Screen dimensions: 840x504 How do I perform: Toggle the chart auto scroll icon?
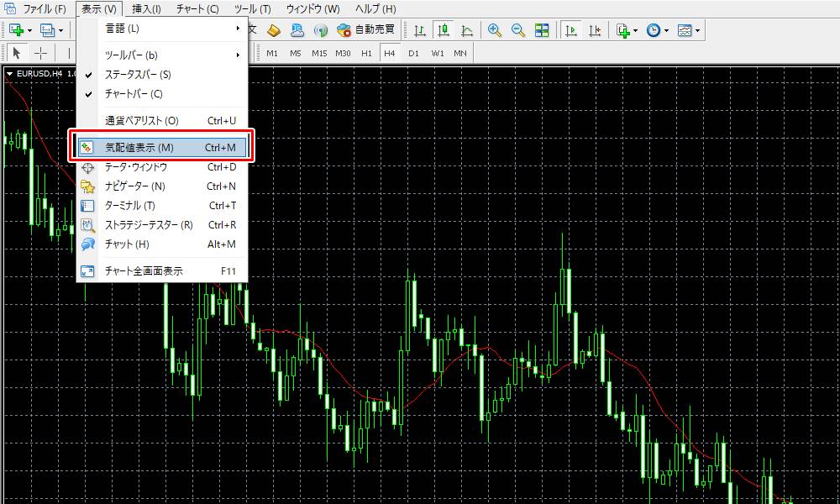(x=571, y=30)
